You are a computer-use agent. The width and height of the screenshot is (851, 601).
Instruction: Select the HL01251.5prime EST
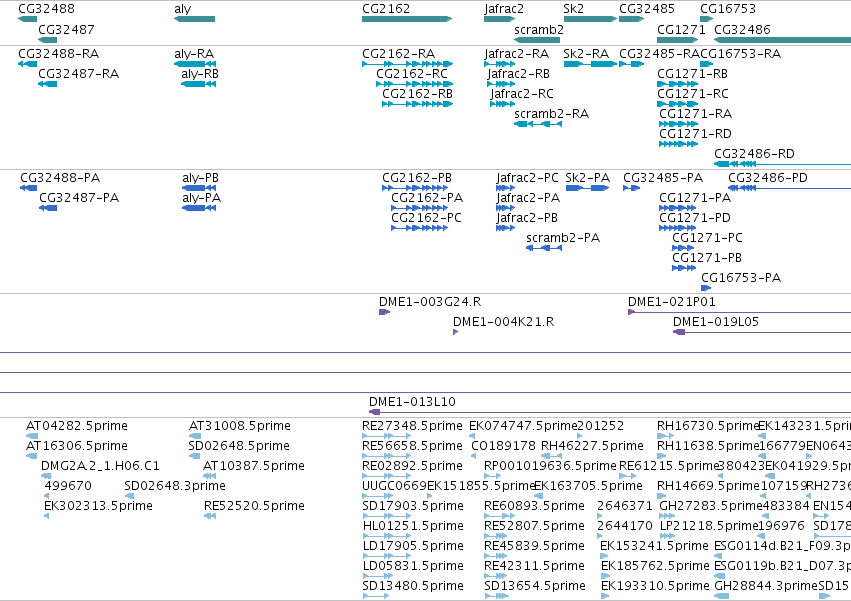[x=386, y=536]
